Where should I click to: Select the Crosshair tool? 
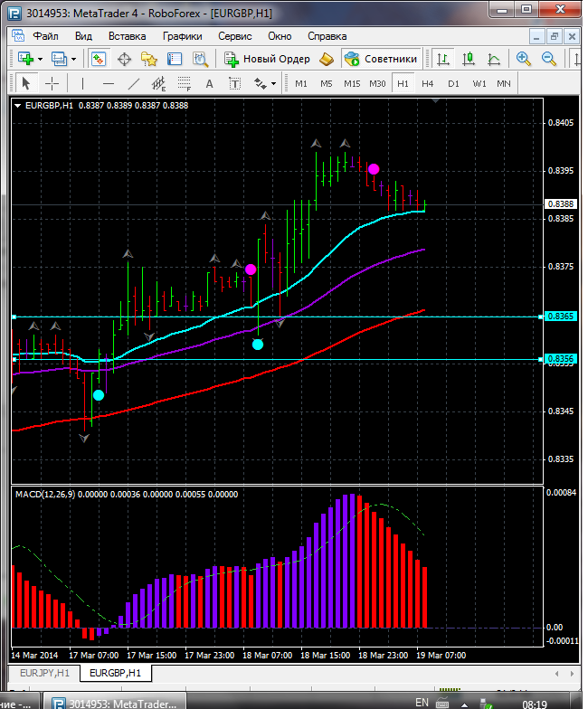pos(52,83)
